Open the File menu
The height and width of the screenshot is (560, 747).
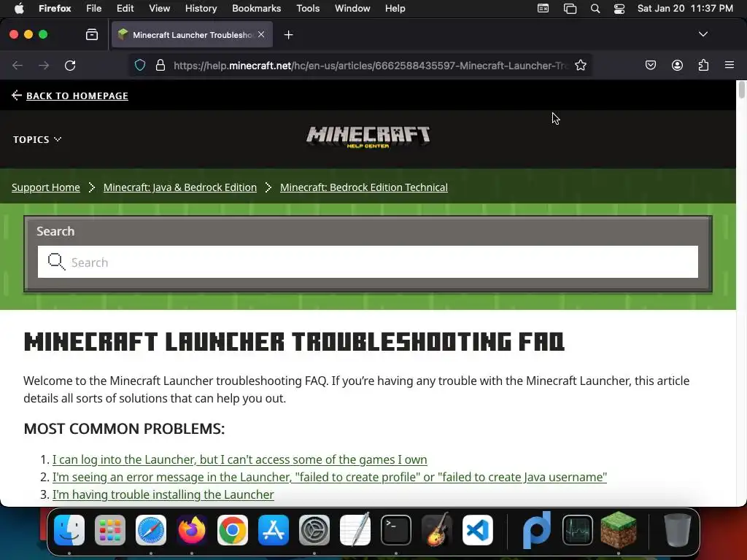[x=94, y=9]
